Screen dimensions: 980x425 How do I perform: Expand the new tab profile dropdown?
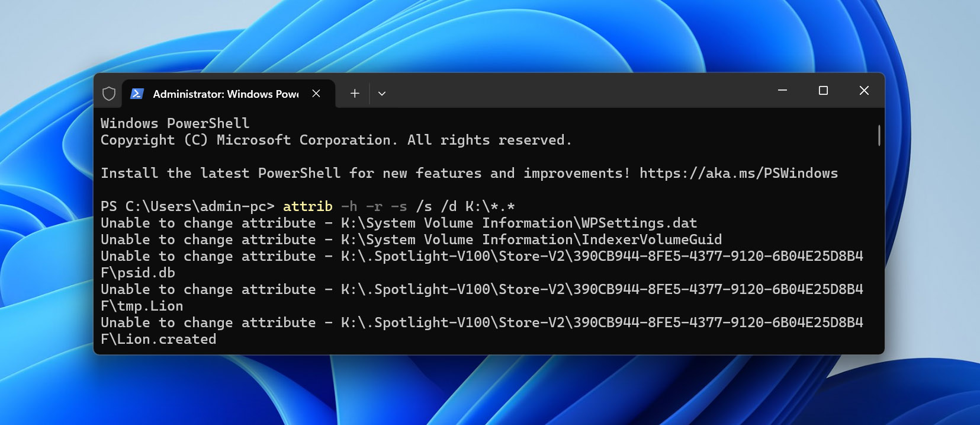(382, 94)
